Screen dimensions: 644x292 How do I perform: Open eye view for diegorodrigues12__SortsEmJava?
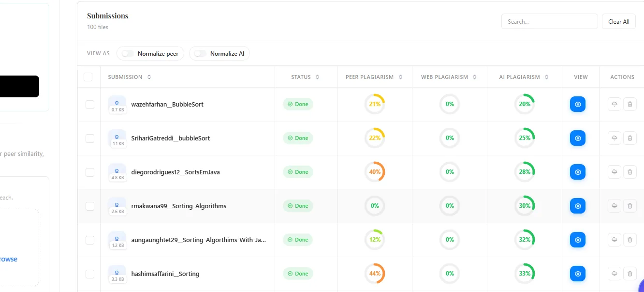pyautogui.click(x=577, y=172)
